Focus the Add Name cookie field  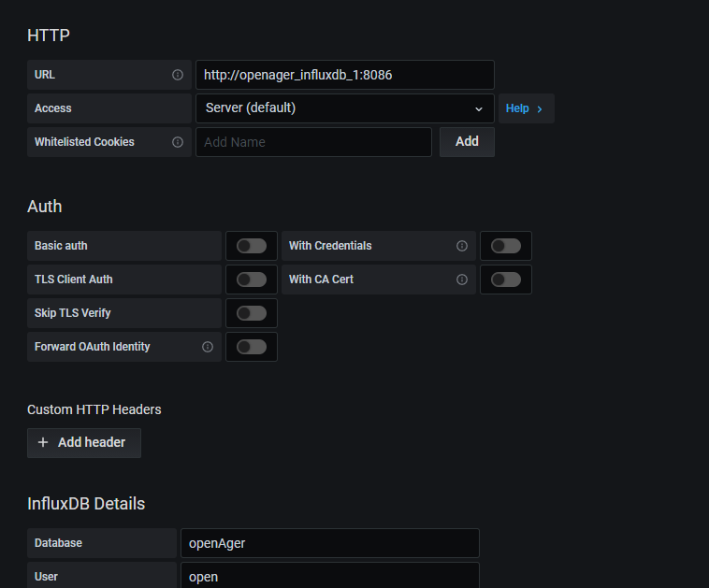pyautogui.click(x=313, y=142)
